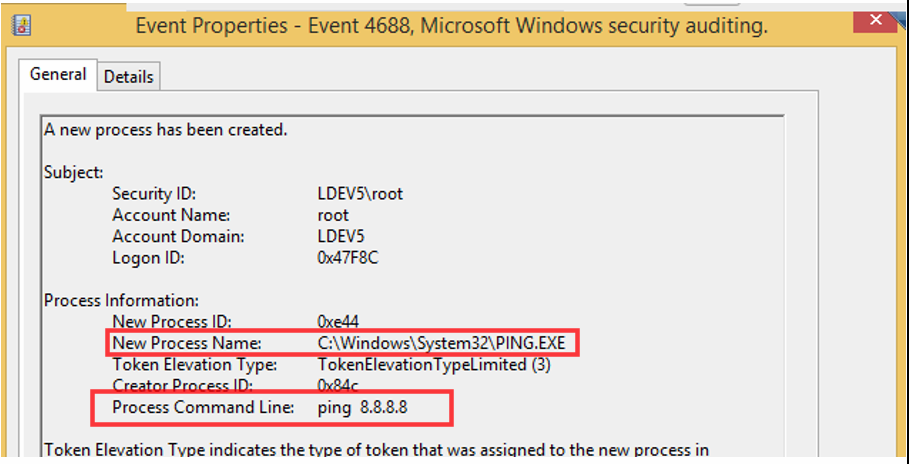Image resolution: width=909 pixels, height=464 pixels.
Task: Switch to the Details tab
Action: (129, 76)
